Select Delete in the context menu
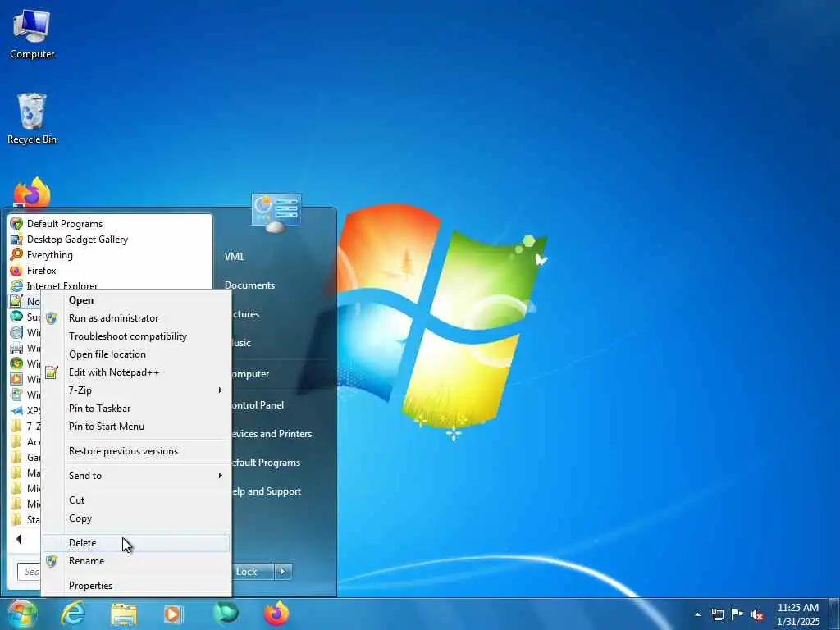The image size is (840, 630). [x=136, y=543]
